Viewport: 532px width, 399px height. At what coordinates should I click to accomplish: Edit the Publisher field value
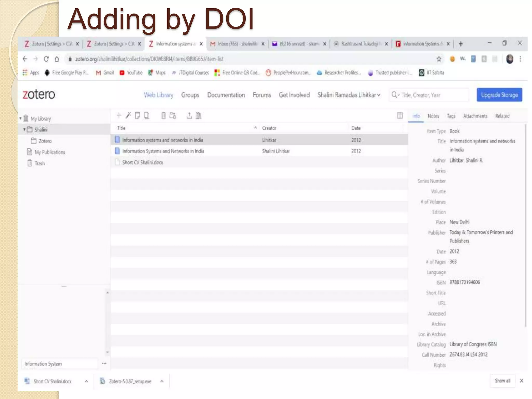click(481, 236)
